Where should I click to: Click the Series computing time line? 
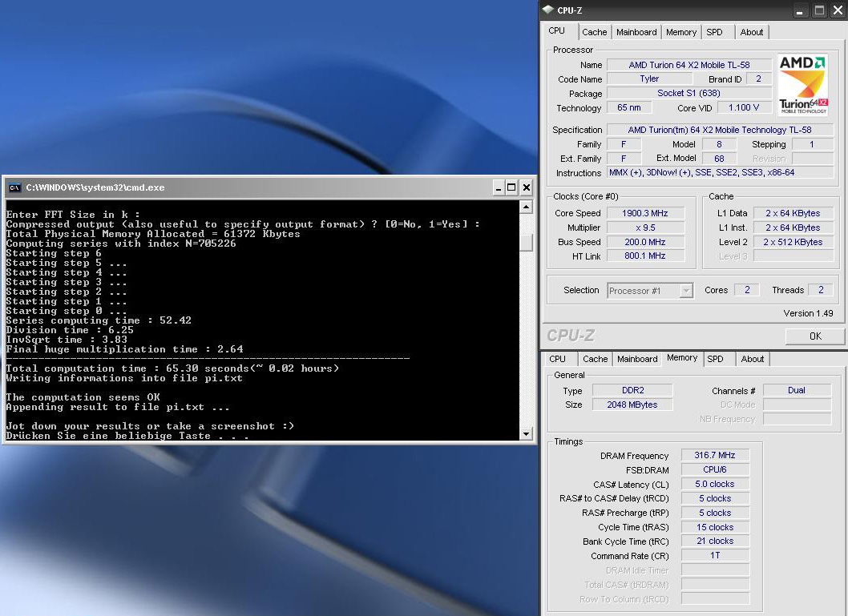pyautogui.click(x=99, y=320)
